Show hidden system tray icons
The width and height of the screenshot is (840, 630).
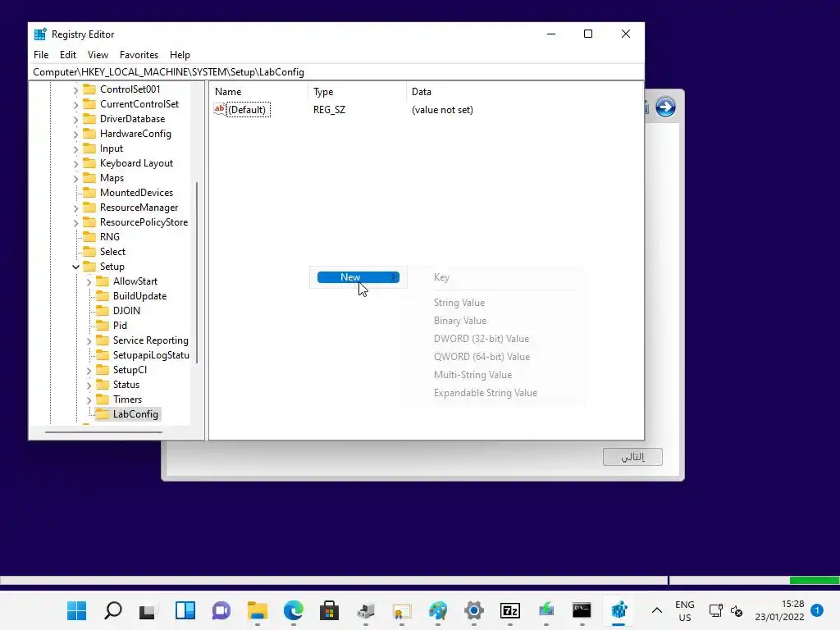[x=657, y=610]
